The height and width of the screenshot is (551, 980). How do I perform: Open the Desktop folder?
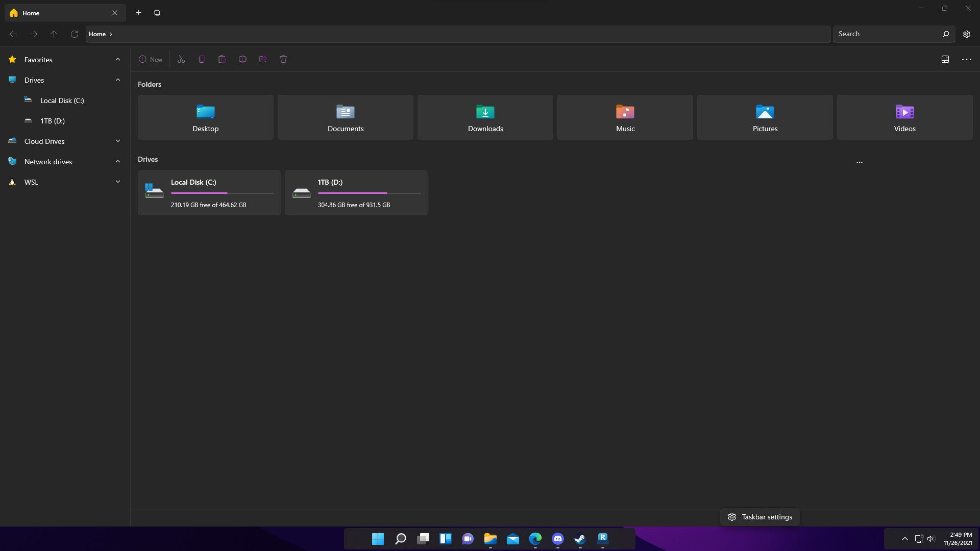[x=206, y=117]
